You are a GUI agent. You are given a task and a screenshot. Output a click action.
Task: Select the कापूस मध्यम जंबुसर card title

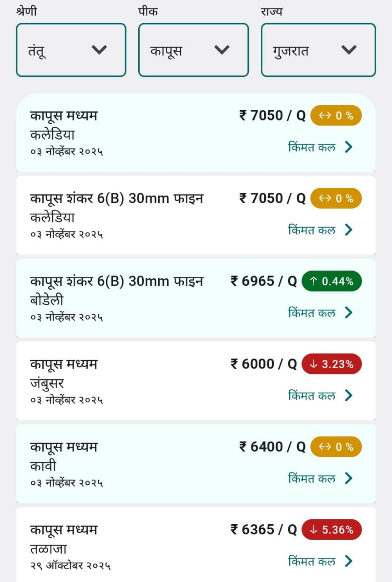coord(64,364)
